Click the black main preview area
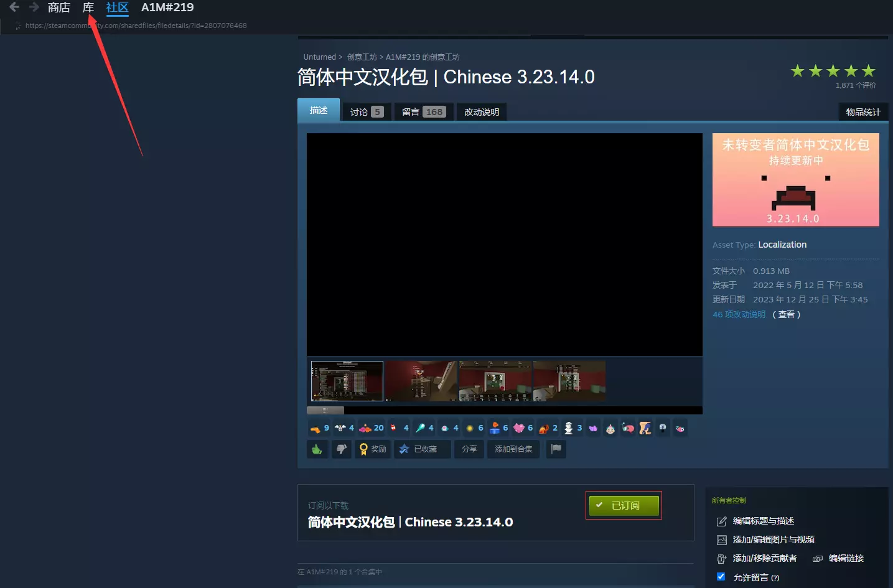 point(505,245)
